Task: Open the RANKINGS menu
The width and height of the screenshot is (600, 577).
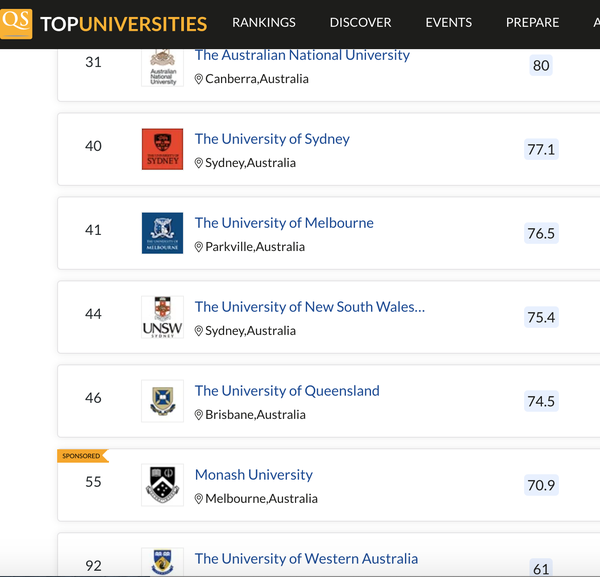Action: [x=264, y=22]
